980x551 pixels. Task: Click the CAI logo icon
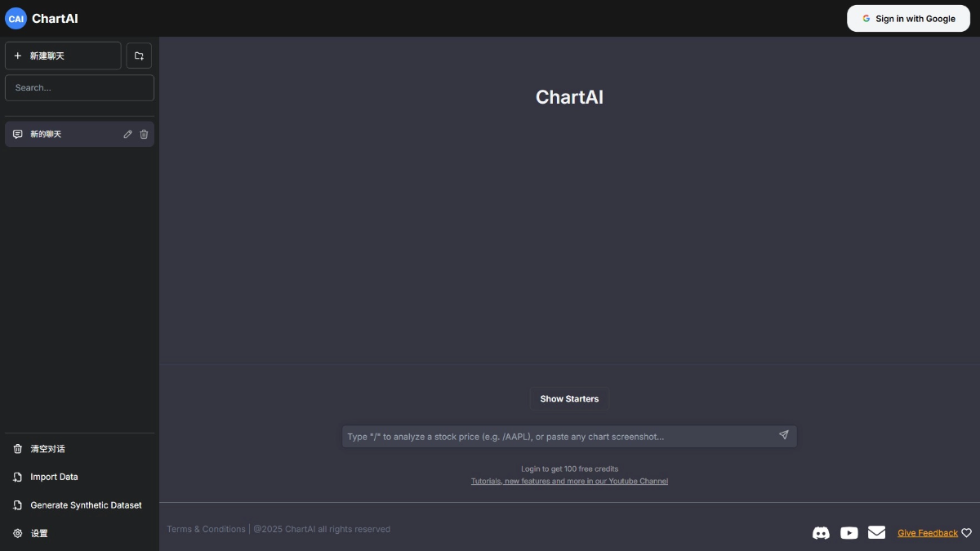[16, 18]
